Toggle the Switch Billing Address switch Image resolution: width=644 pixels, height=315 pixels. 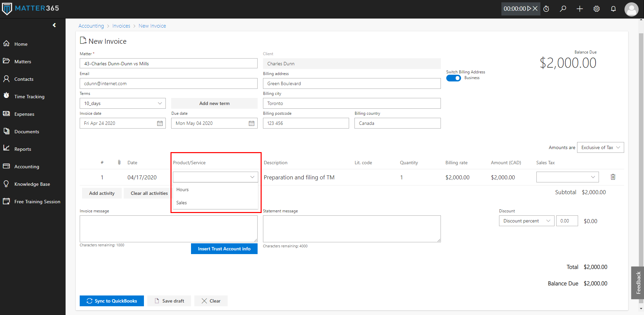point(453,78)
